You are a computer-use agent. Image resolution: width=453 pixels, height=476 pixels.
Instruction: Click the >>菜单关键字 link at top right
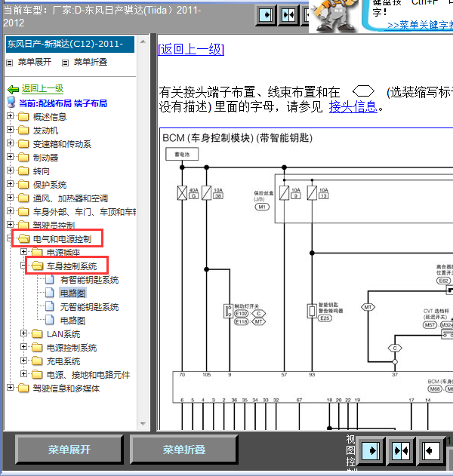click(x=420, y=25)
